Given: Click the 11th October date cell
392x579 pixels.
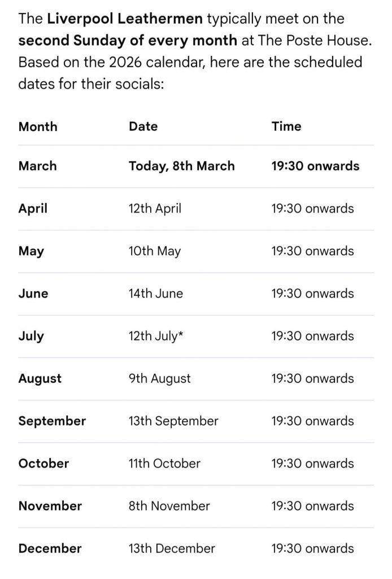Looking at the screenshot, I should point(164,463).
